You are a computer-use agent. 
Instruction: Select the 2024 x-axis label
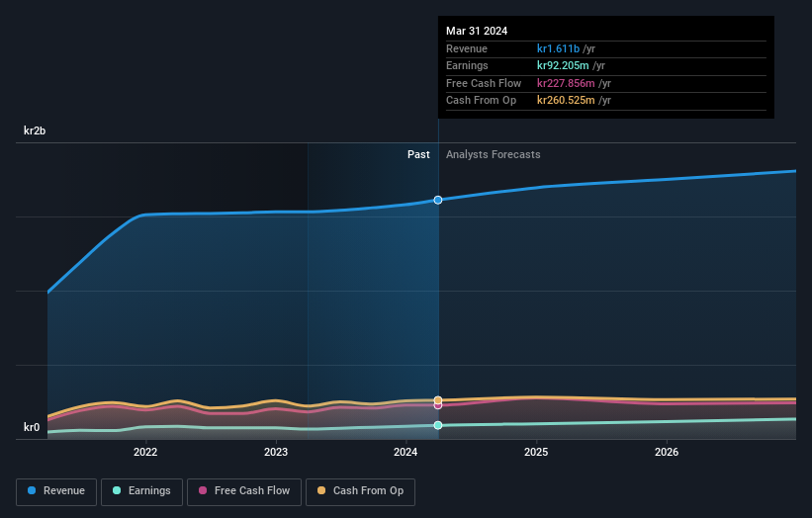[406, 452]
